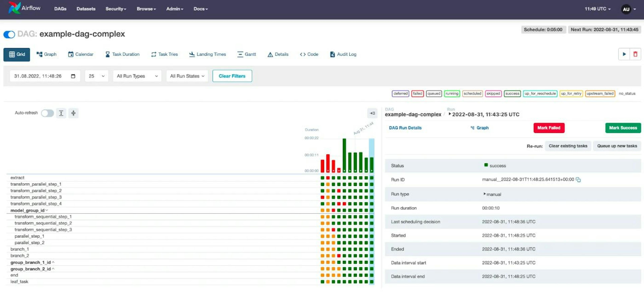Open the Calendar view tab
This screenshot has height=292, width=644.
(80, 54)
